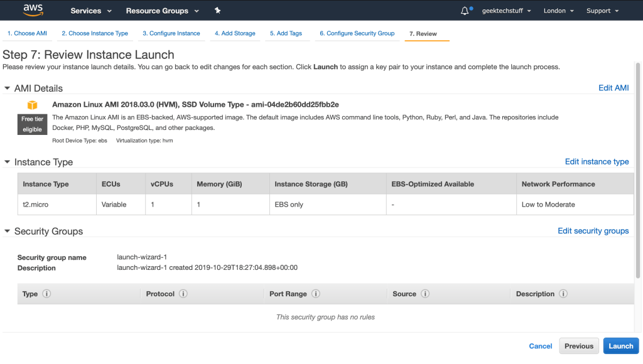
Task: Open the London region selector
Action: [558, 10]
